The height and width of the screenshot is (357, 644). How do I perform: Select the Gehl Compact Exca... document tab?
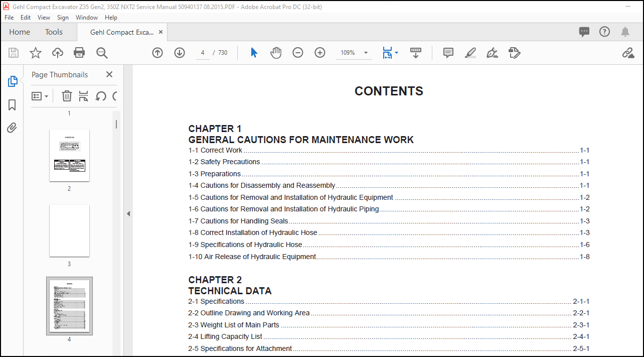pyautogui.click(x=122, y=32)
